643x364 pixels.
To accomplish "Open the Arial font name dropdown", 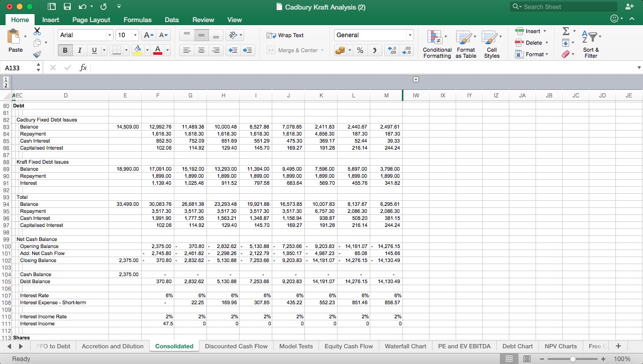I will click(109, 35).
